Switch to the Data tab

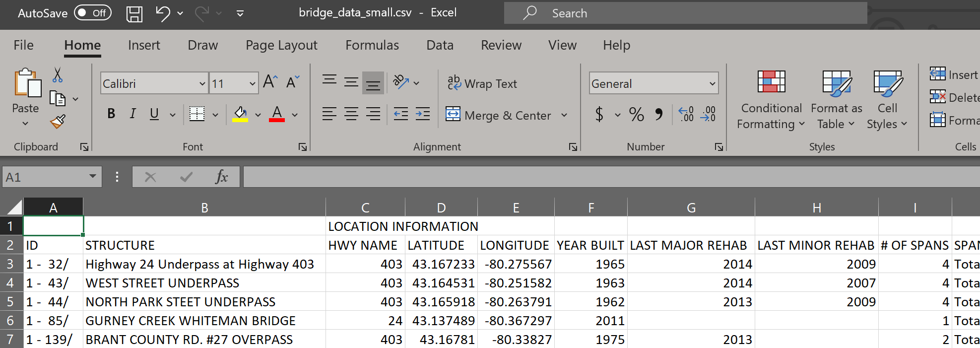tap(440, 45)
